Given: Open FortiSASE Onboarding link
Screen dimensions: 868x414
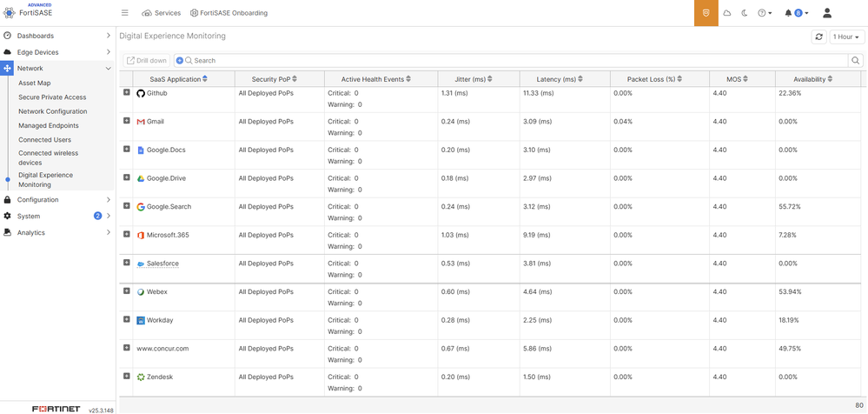Looking at the screenshot, I should [229, 13].
